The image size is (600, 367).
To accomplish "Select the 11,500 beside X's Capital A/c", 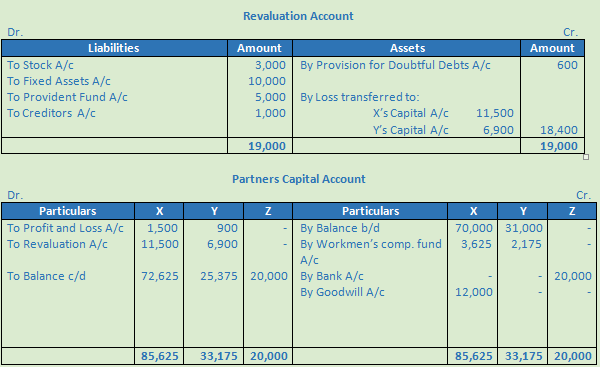I will [495, 113].
